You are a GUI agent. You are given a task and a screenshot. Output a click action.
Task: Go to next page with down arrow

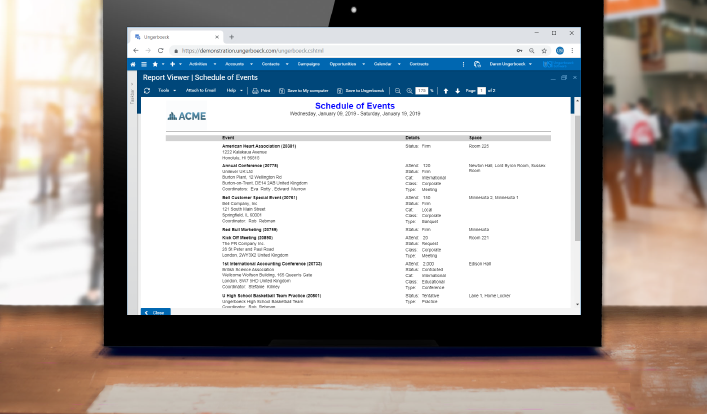tap(458, 91)
